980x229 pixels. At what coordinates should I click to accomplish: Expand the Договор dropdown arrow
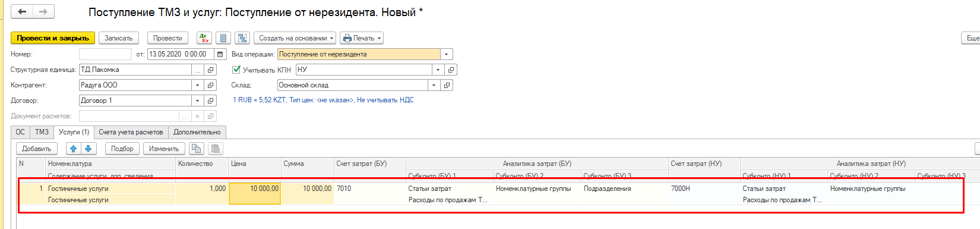click(197, 101)
